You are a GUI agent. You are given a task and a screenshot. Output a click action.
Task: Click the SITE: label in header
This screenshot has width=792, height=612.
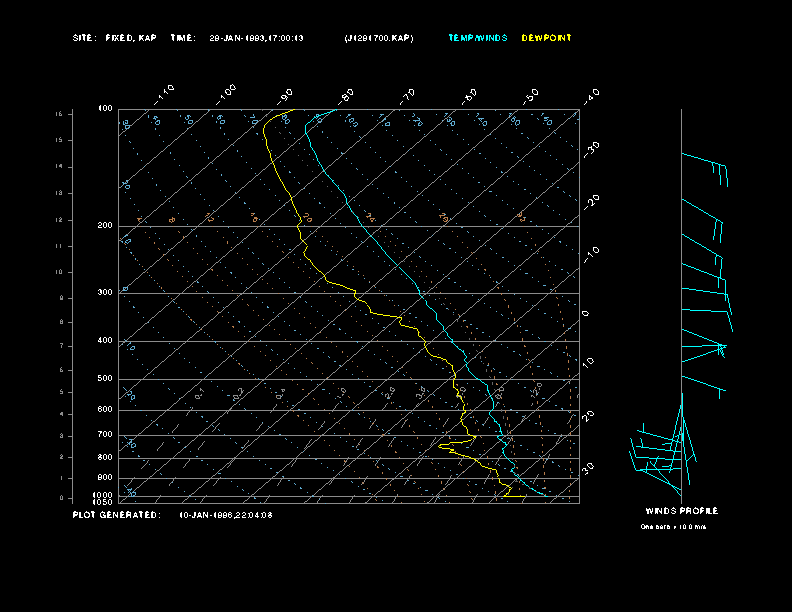pyautogui.click(x=83, y=38)
